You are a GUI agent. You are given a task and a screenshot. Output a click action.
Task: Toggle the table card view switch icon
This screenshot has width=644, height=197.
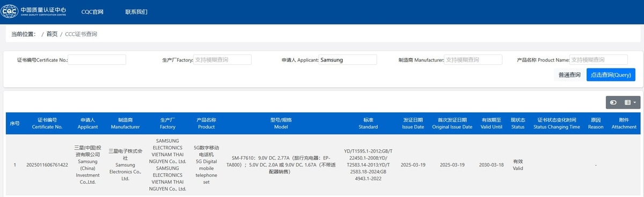click(613, 102)
